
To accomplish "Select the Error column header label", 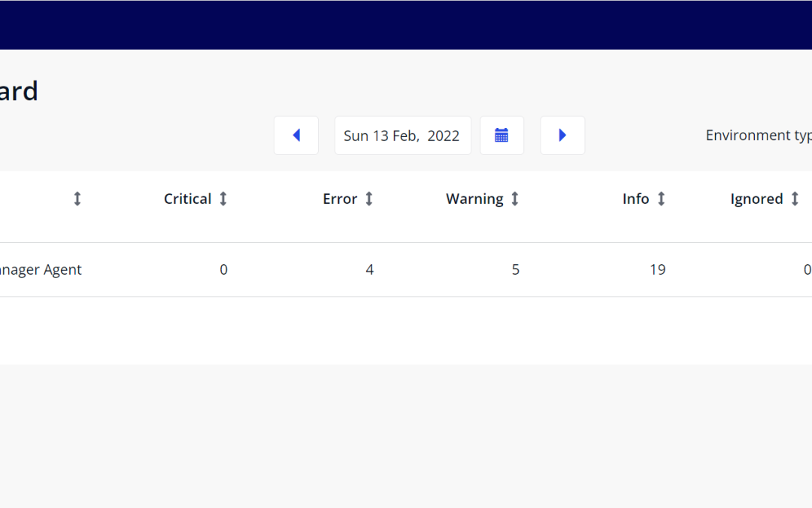I will [340, 199].
